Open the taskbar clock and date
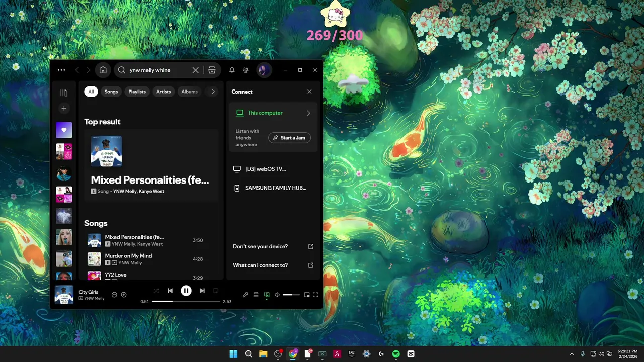644x362 pixels. tap(627, 354)
